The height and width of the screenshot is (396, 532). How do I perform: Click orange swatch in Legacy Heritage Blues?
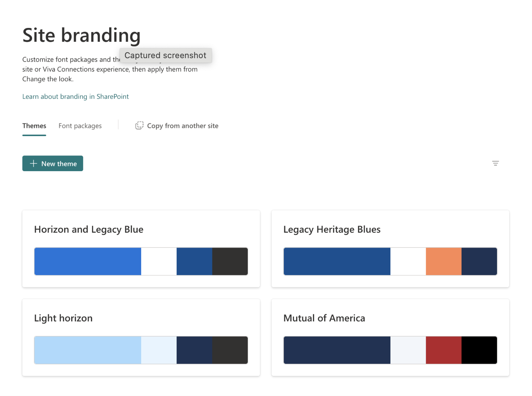443,261
